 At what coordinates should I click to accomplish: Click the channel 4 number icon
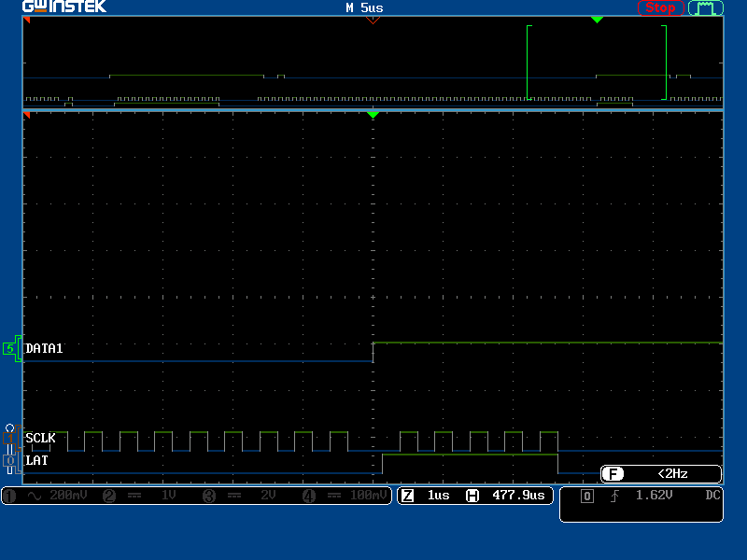click(309, 497)
